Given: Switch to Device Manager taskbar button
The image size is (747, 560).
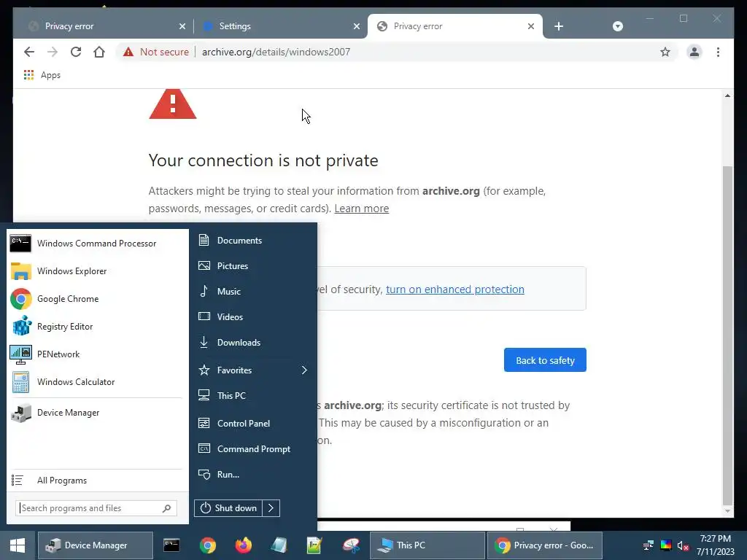Looking at the screenshot, I should point(96,545).
